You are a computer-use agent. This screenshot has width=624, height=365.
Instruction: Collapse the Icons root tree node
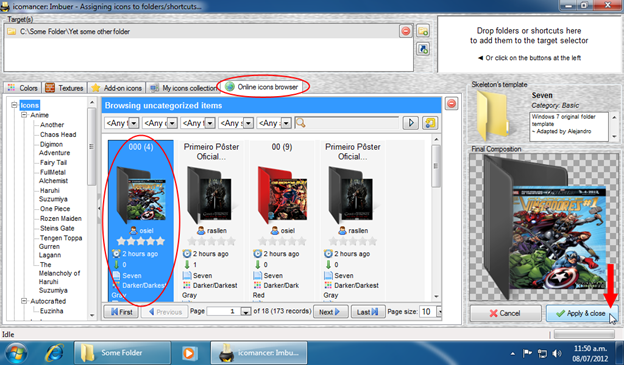(x=14, y=105)
